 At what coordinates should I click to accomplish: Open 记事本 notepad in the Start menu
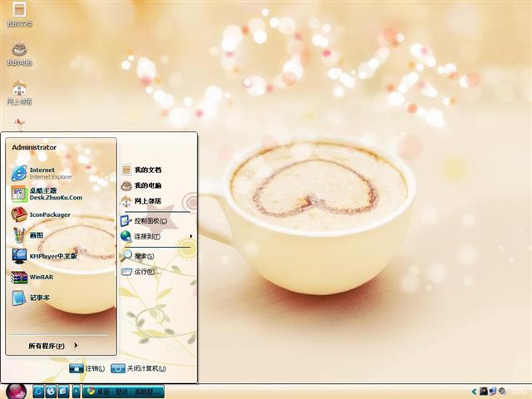(x=31, y=298)
